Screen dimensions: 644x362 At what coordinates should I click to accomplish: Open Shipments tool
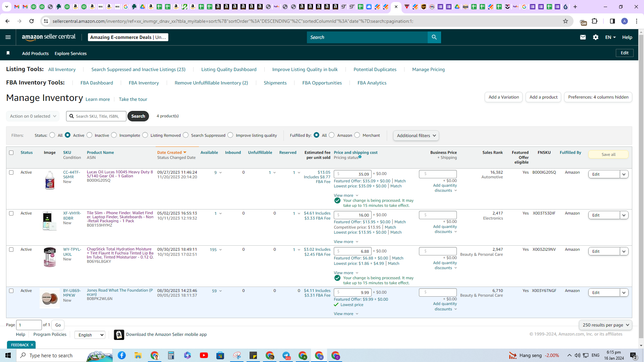coord(275,83)
